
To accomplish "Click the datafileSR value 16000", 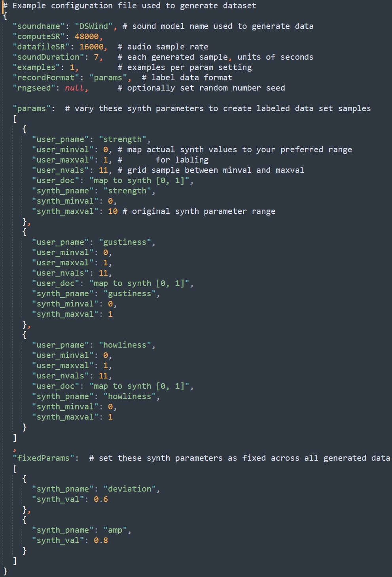I will (91, 47).
